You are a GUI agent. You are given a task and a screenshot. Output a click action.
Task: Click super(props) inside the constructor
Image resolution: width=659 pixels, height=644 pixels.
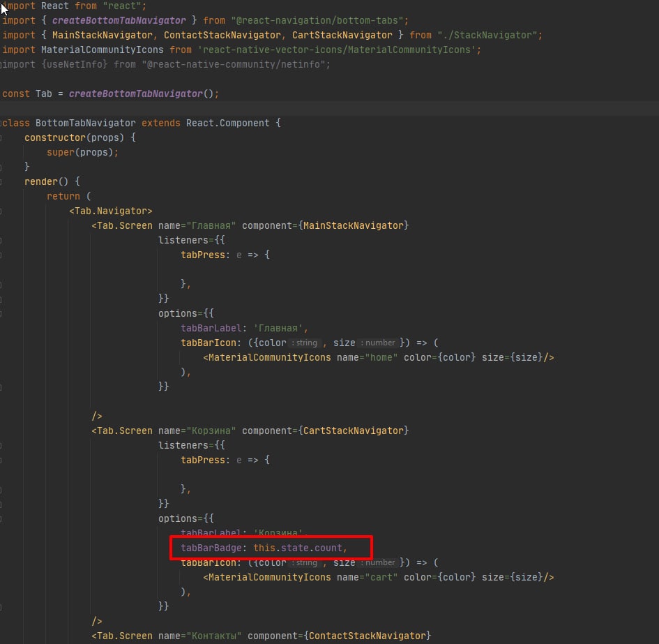(x=81, y=152)
